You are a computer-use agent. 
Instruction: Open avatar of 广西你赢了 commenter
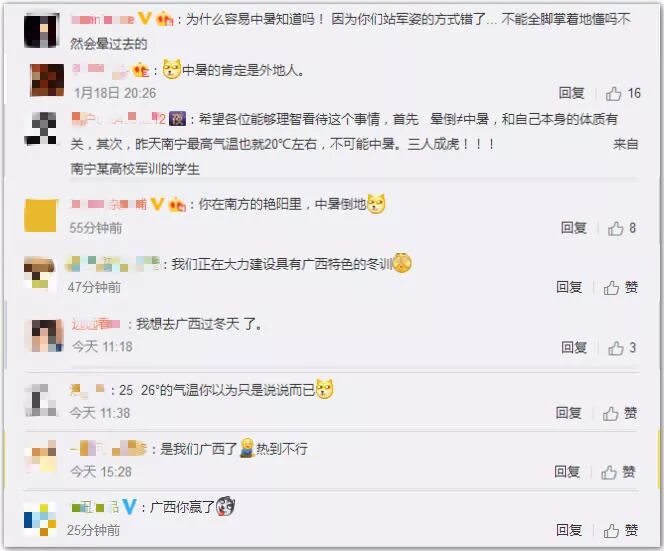click(40, 519)
